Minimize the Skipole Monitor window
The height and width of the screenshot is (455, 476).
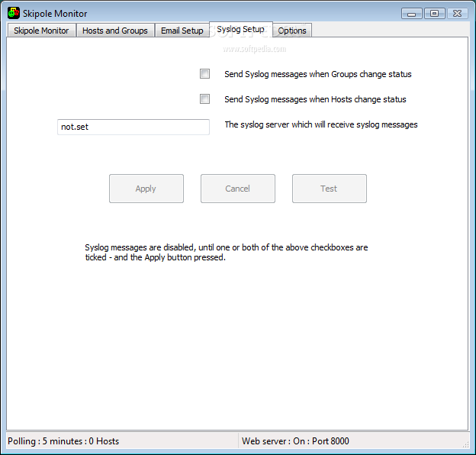pyautogui.click(x=411, y=14)
